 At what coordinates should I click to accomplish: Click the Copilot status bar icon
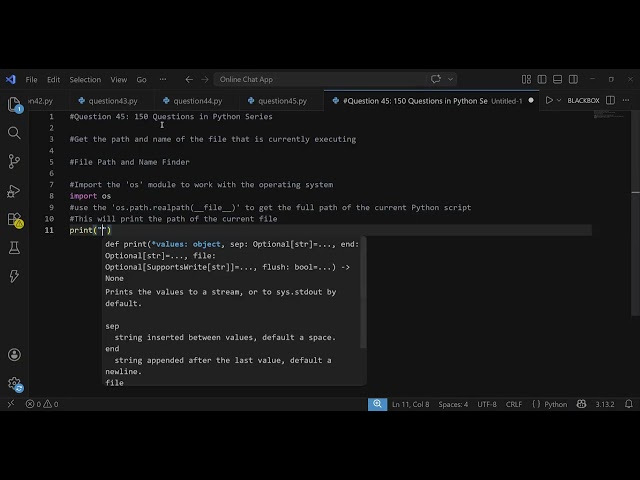click(582, 404)
